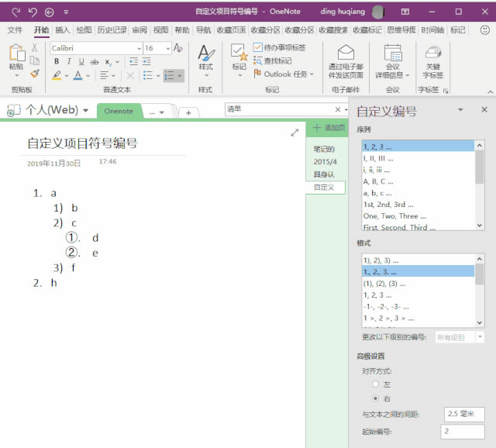Screen dimensions: 496x448
Task: Open the font name Calibri dropdown
Action: tap(139, 48)
